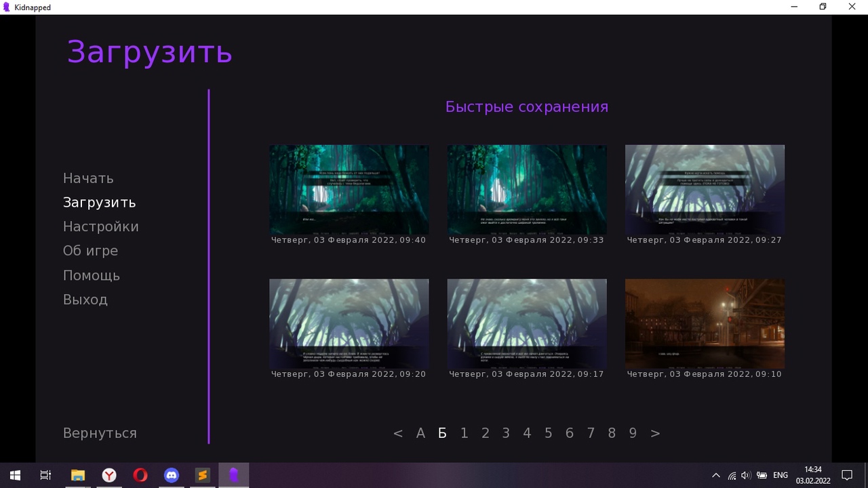Switch to auto saves page А
The height and width of the screenshot is (488, 868).
click(x=420, y=433)
